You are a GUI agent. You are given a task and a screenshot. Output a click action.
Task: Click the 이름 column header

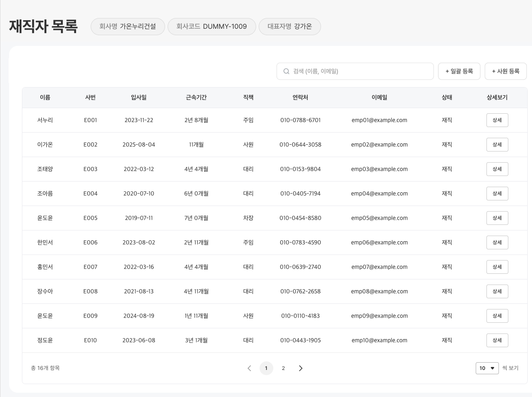45,97
